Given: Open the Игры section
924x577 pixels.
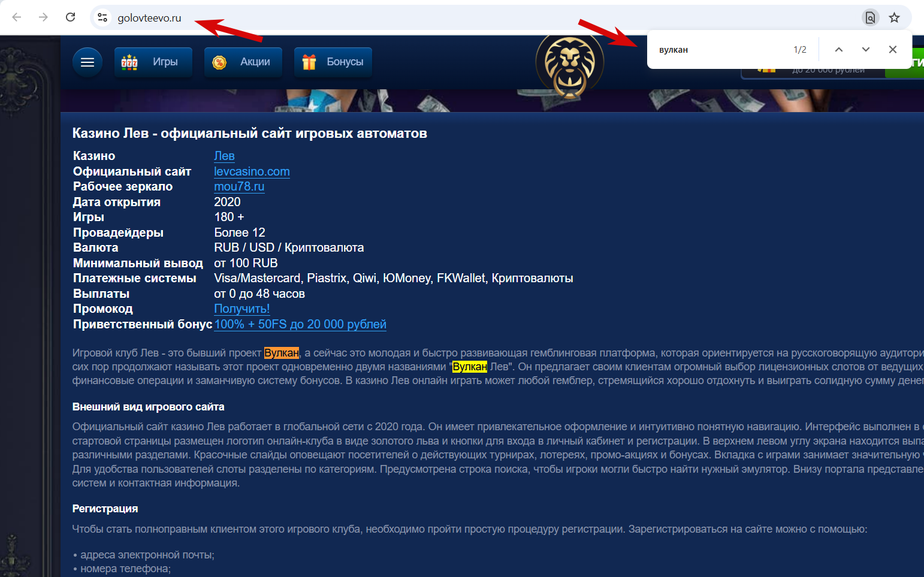Looking at the screenshot, I should click(x=153, y=62).
